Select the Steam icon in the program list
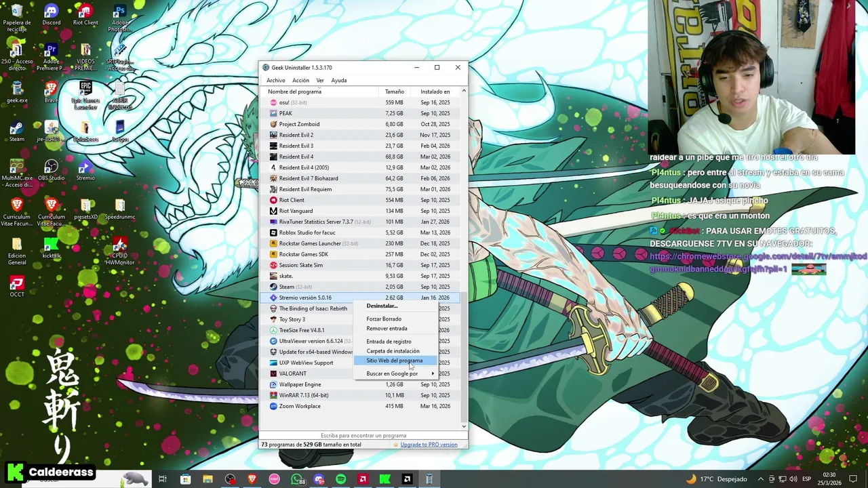The width and height of the screenshot is (868, 488). [273, 287]
